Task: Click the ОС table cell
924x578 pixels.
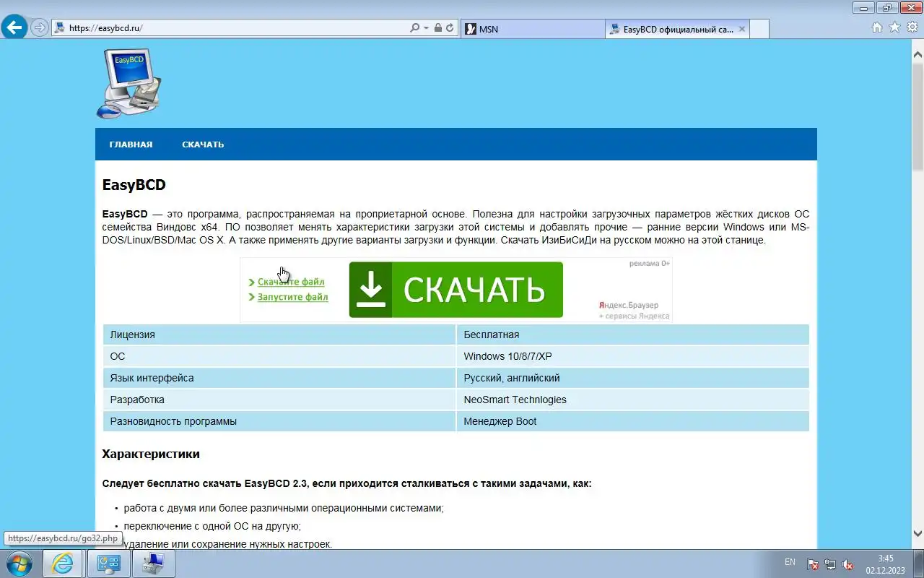Action: coord(279,356)
